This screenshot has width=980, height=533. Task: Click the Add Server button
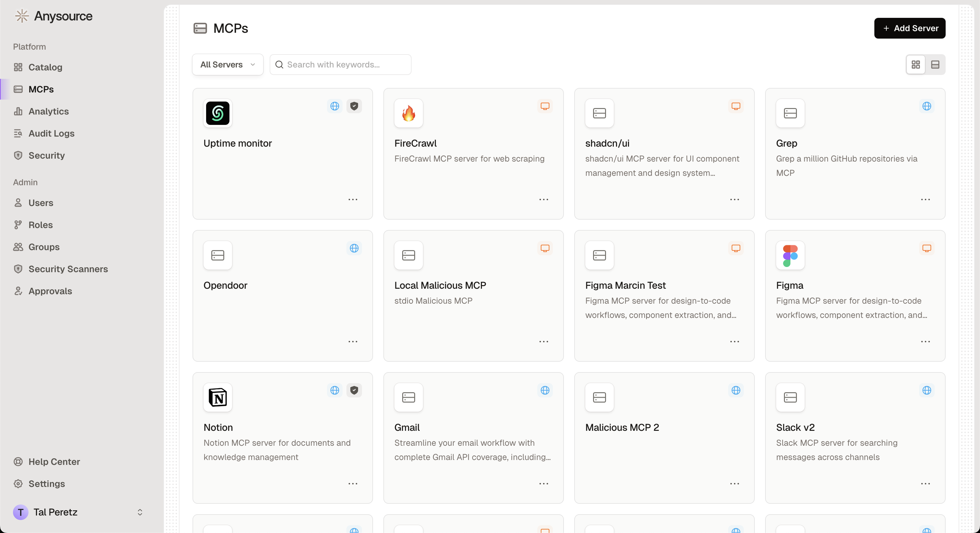coord(910,28)
